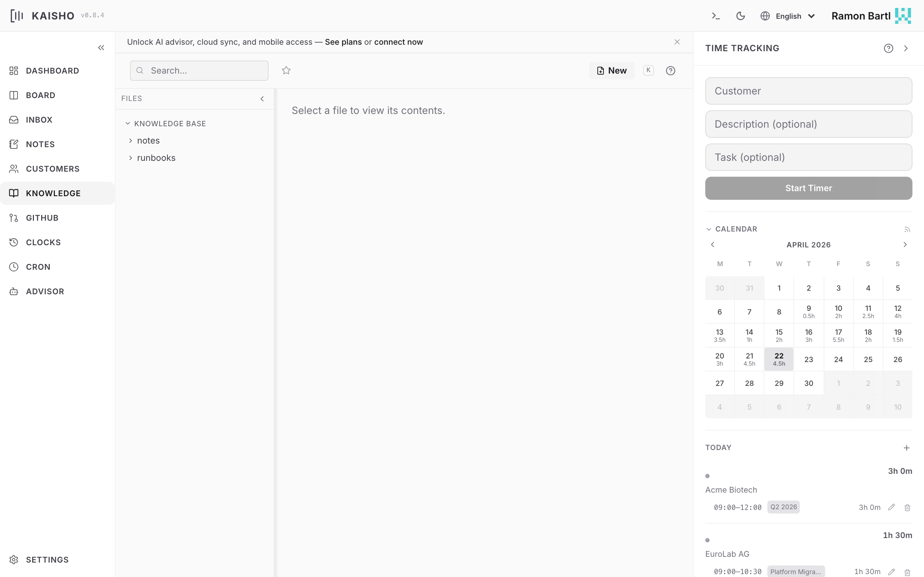Toggle dark mode with the moon icon
The width and height of the screenshot is (924, 577).
740,16
